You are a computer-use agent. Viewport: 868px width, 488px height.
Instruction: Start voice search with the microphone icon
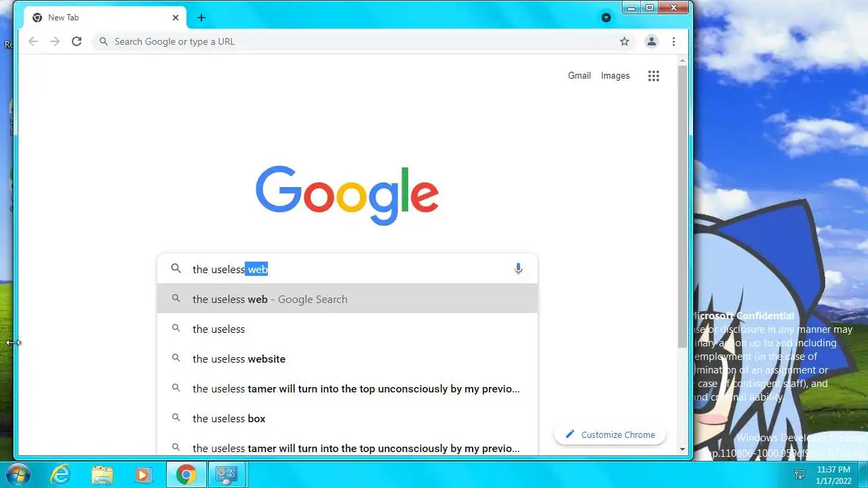518,269
